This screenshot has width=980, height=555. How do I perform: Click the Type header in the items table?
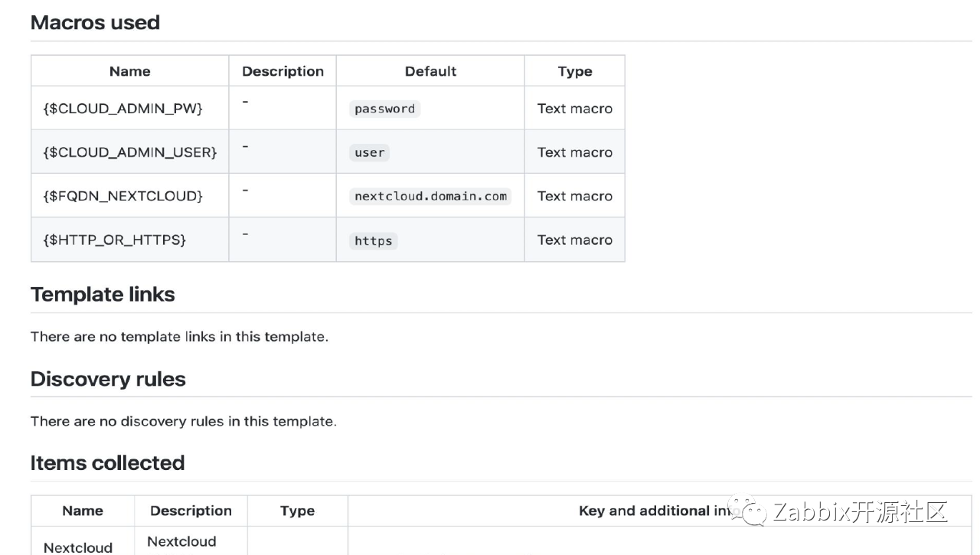click(297, 511)
